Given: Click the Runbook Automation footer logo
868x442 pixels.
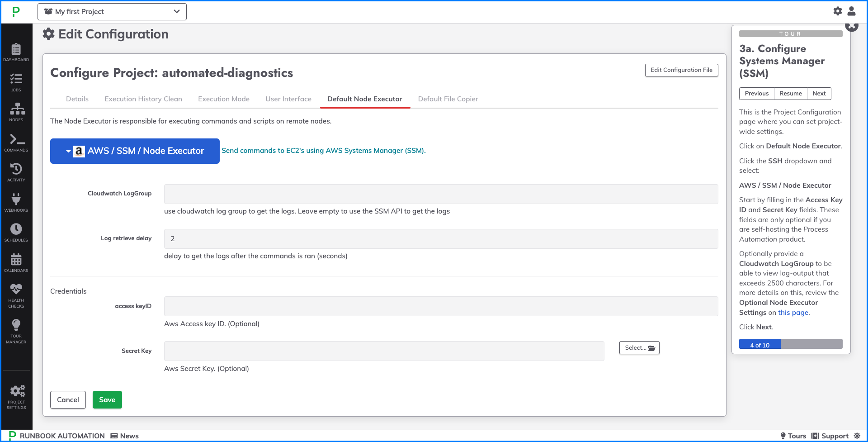Looking at the screenshot, I should tap(57, 436).
